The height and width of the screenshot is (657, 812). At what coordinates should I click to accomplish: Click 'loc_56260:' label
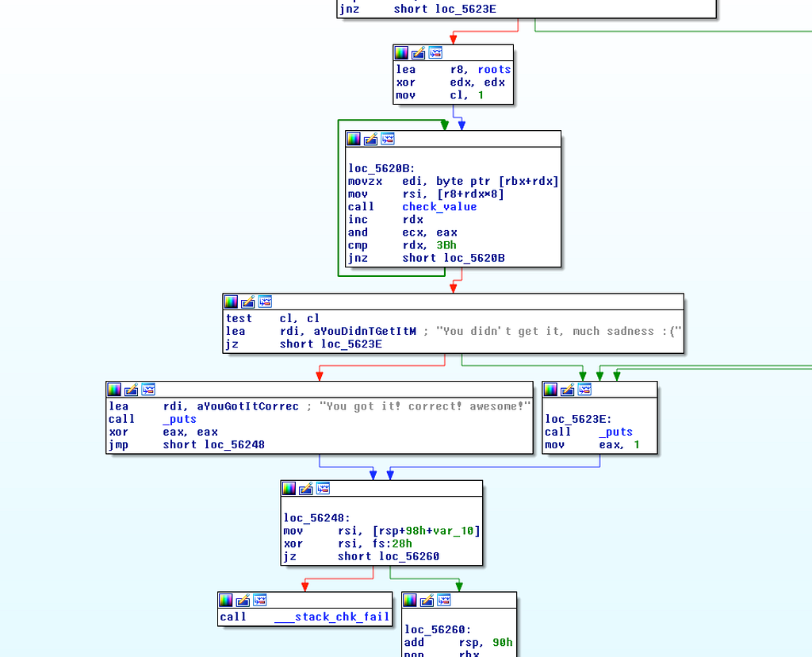(x=438, y=629)
